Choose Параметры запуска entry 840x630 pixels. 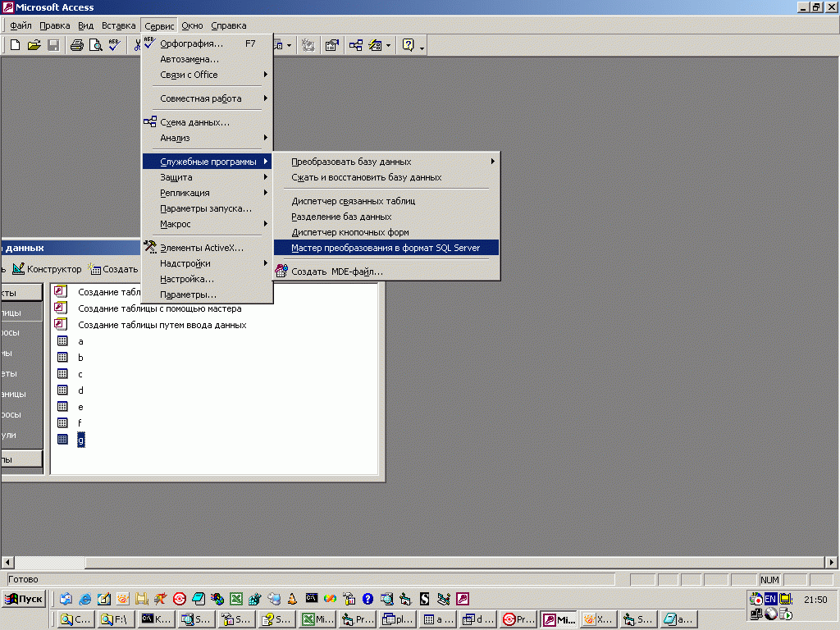(208, 208)
